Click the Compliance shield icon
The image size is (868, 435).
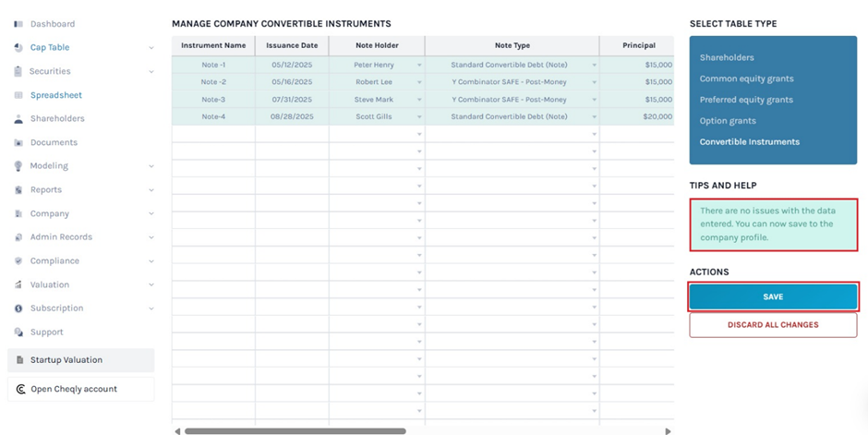click(18, 261)
